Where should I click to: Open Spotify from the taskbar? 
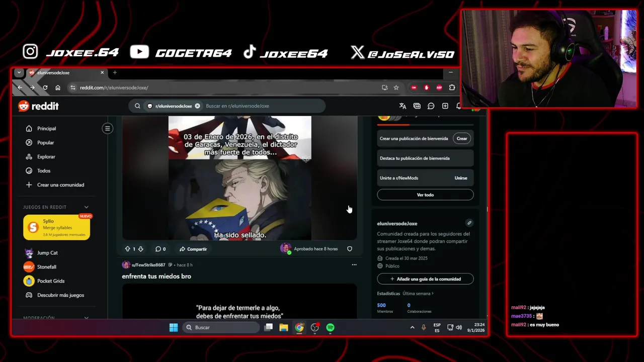(x=330, y=327)
